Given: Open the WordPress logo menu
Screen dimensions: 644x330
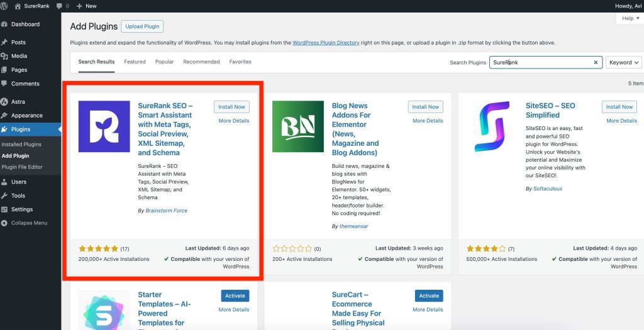Looking at the screenshot, I should pos(4,6).
